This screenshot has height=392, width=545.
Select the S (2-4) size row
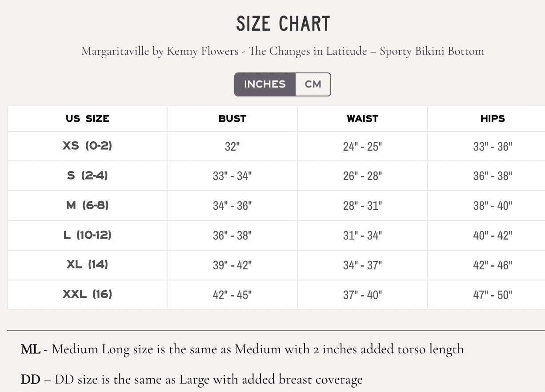[87, 176]
